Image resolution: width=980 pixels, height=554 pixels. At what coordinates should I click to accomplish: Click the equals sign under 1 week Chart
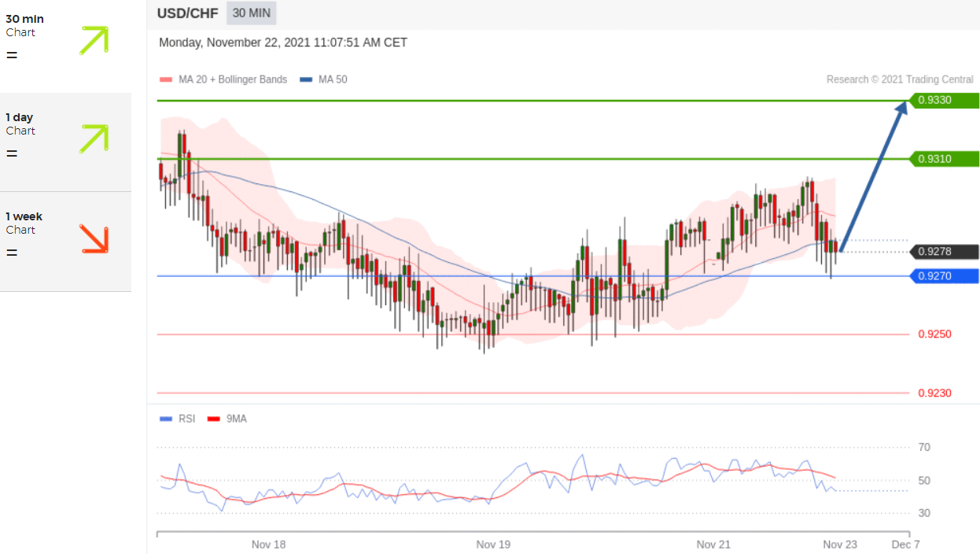point(11,253)
